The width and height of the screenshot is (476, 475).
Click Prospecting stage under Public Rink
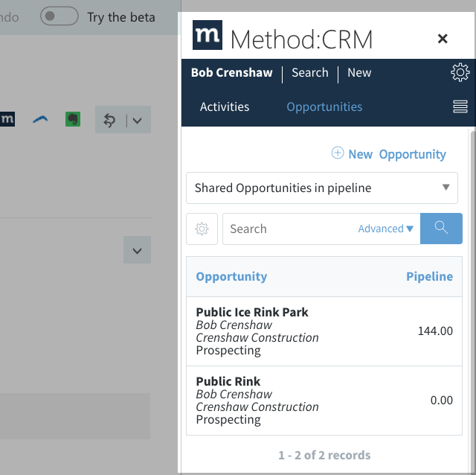[228, 420]
